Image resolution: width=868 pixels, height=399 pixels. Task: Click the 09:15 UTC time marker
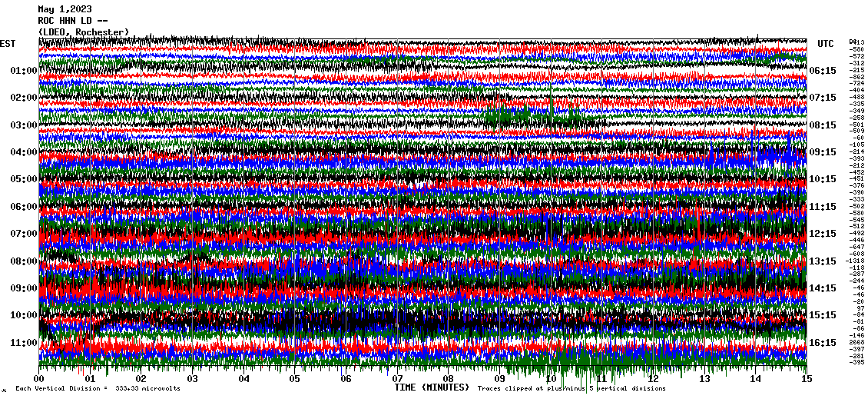823,152
